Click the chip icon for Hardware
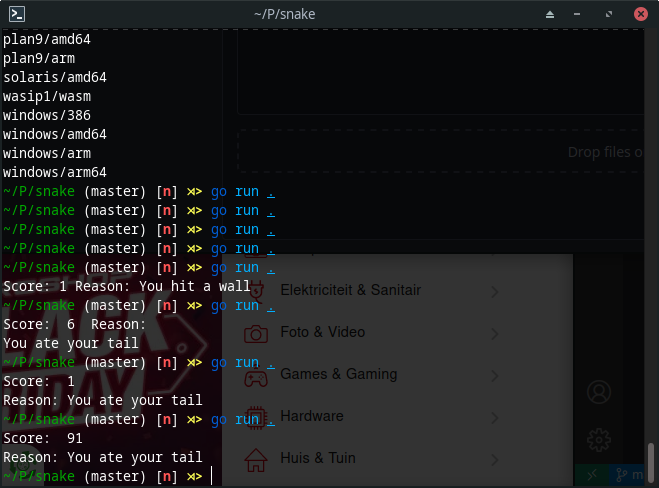 (257, 417)
